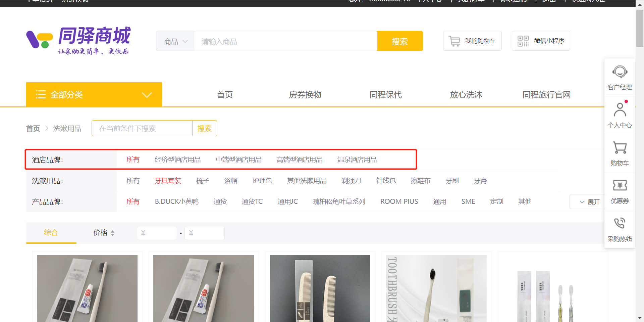Click the minimum price ¥ input
Screen dimensions: 644x322
point(157,233)
